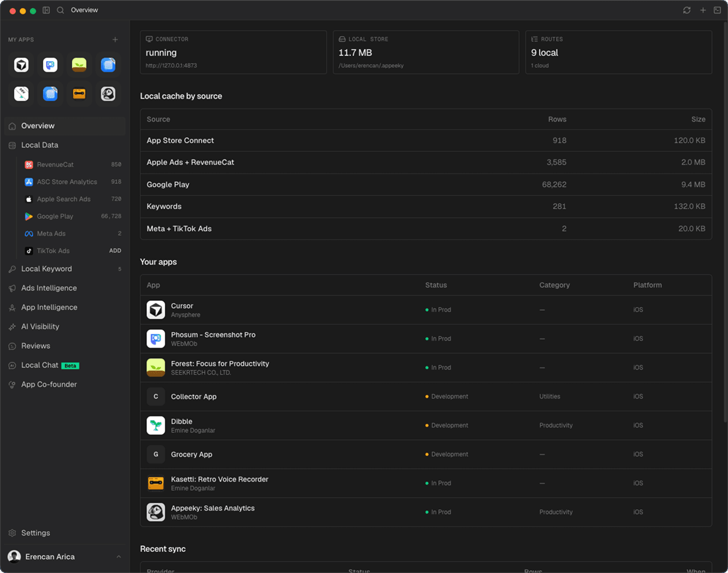Click the plus icon in top-right title bar
This screenshot has width=728, height=573.
point(703,10)
